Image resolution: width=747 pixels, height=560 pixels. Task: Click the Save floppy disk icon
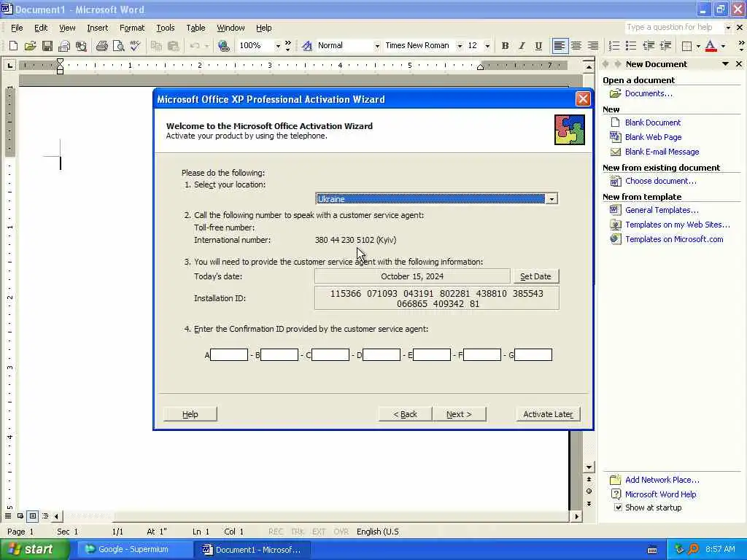pyautogui.click(x=47, y=46)
